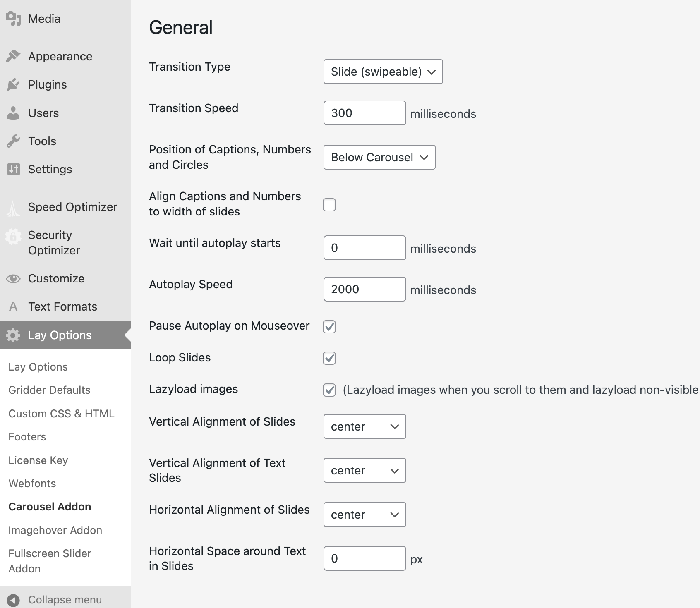
Task: Open the Media library icon
Action: 13,18
